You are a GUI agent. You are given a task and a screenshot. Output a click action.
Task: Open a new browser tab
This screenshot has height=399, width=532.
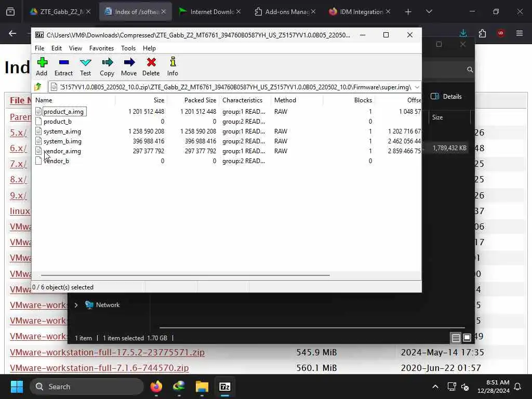tap(408, 12)
